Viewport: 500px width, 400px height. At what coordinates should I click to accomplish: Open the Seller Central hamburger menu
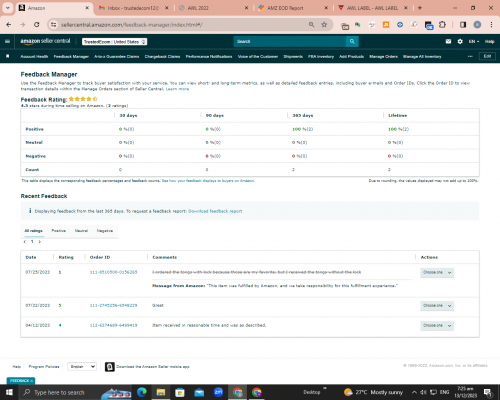[x=7, y=41]
